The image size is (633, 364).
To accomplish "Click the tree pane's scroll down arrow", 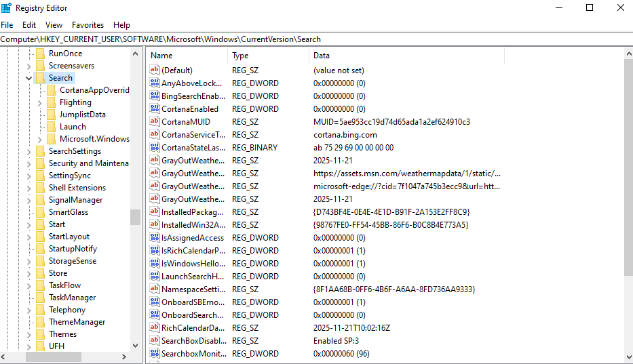I will [x=135, y=346].
